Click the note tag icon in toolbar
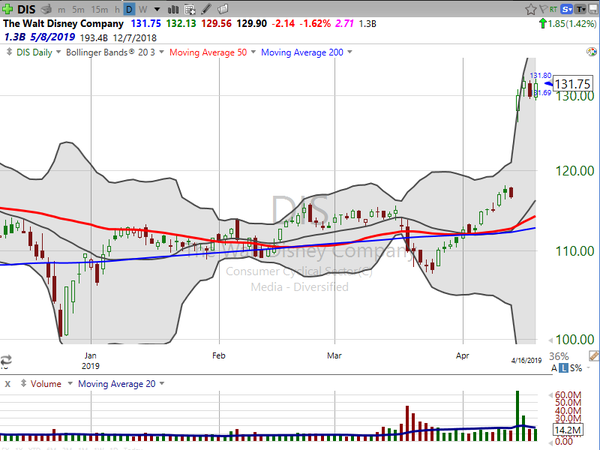The width and height of the screenshot is (600, 450). [x=223, y=9]
